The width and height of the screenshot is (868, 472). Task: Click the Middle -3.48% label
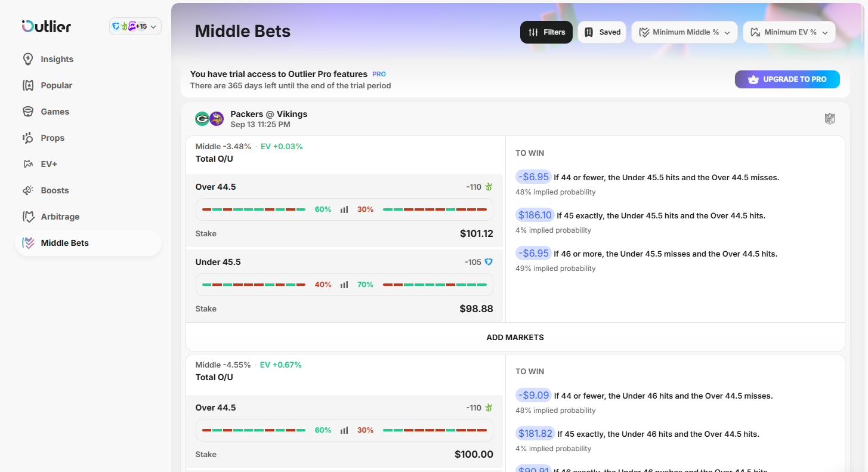pos(223,146)
